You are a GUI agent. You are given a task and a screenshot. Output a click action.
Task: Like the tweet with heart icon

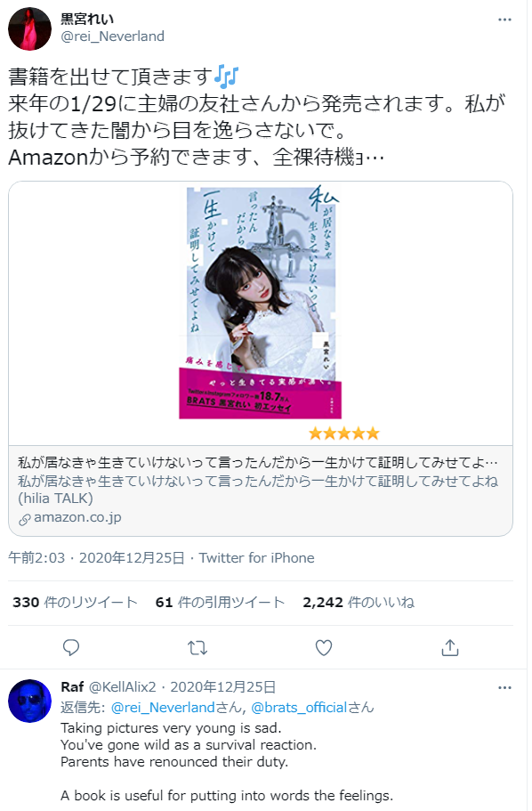(324, 647)
